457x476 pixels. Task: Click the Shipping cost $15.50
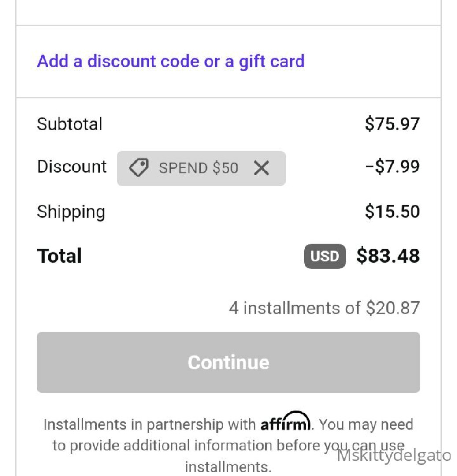coord(392,212)
